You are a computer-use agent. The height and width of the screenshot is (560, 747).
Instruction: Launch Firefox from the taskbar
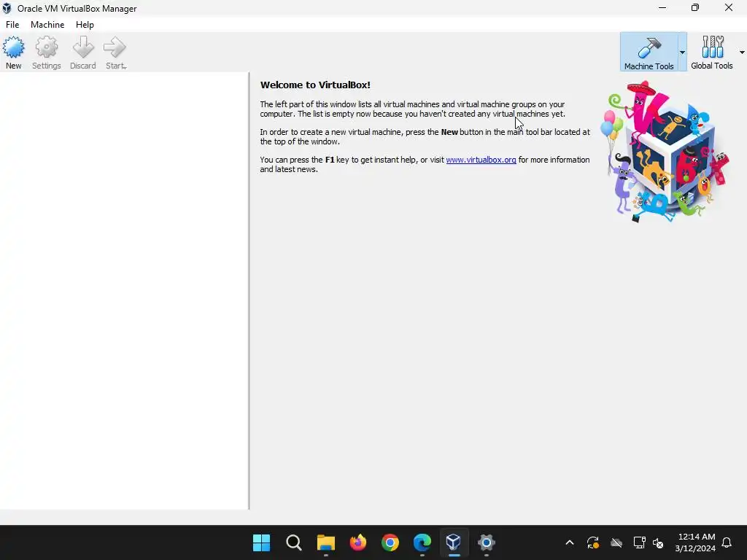click(357, 542)
